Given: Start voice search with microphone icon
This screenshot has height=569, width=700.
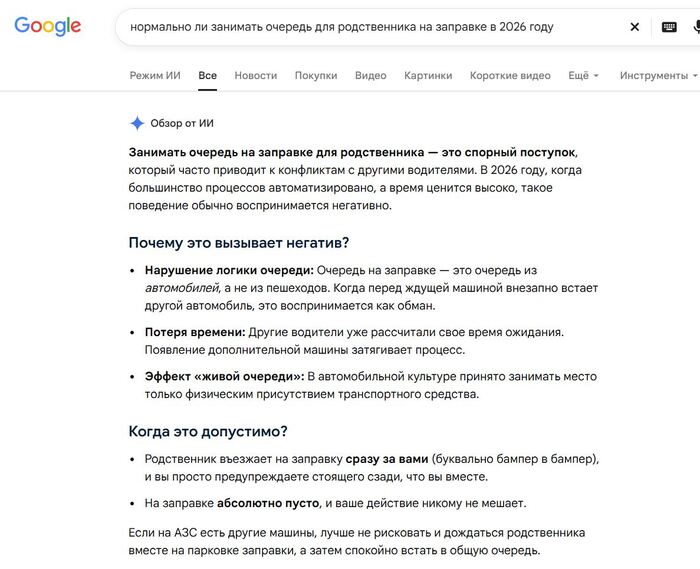Looking at the screenshot, I should 696,27.
